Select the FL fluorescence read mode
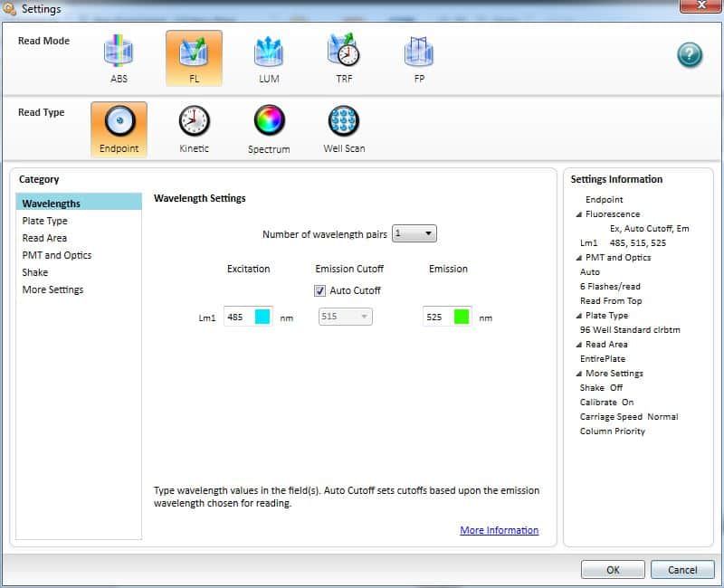Image resolution: width=724 pixels, height=588 pixels. click(194, 59)
